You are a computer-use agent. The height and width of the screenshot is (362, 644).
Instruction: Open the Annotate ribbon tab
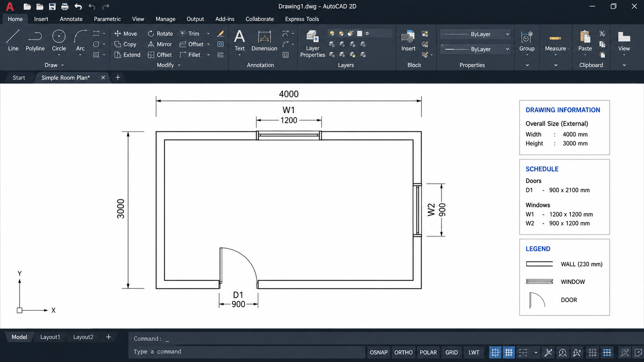[71, 19]
